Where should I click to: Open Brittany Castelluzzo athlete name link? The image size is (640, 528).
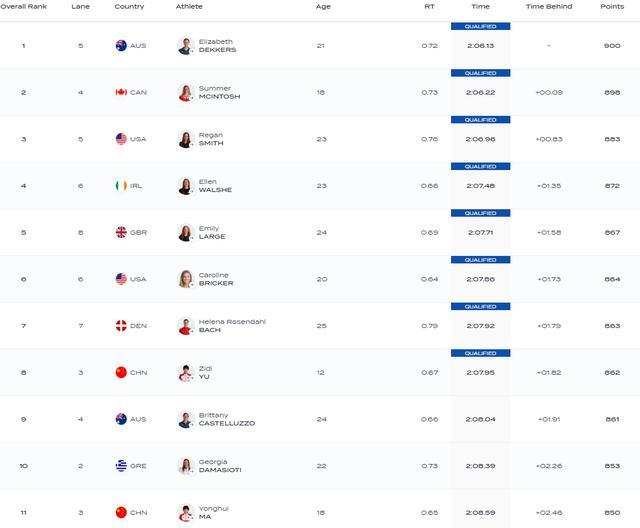point(227,419)
